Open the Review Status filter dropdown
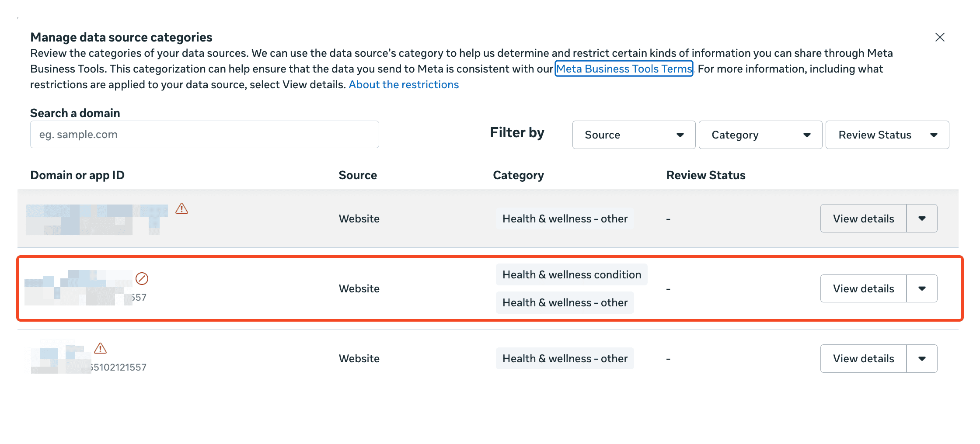 coord(887,135)
